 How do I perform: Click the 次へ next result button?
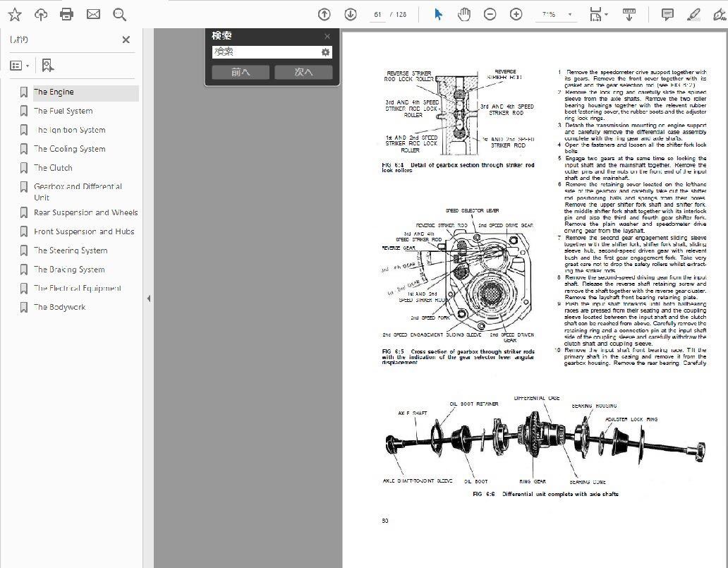[x=303, y=72]
